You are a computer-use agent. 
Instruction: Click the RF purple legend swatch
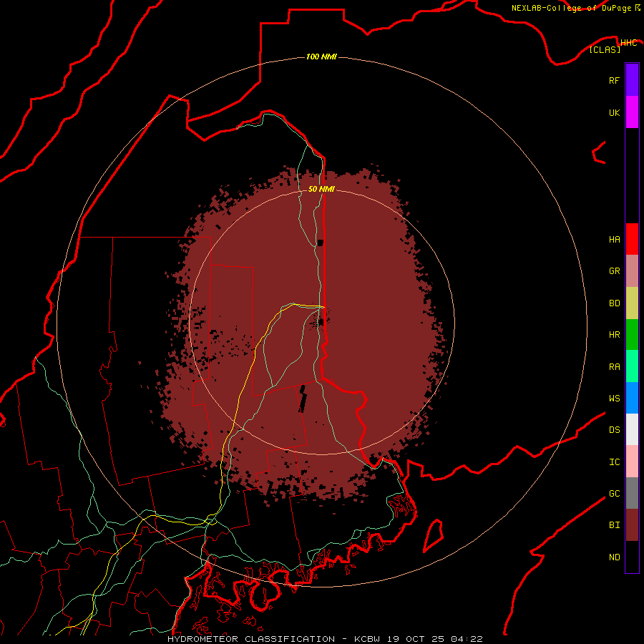[x=632, y=80]
